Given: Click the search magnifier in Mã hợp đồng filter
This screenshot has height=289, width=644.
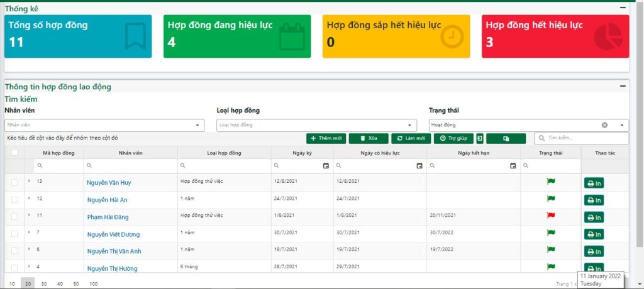Looking at the screenshot, I should coord(40,165).
